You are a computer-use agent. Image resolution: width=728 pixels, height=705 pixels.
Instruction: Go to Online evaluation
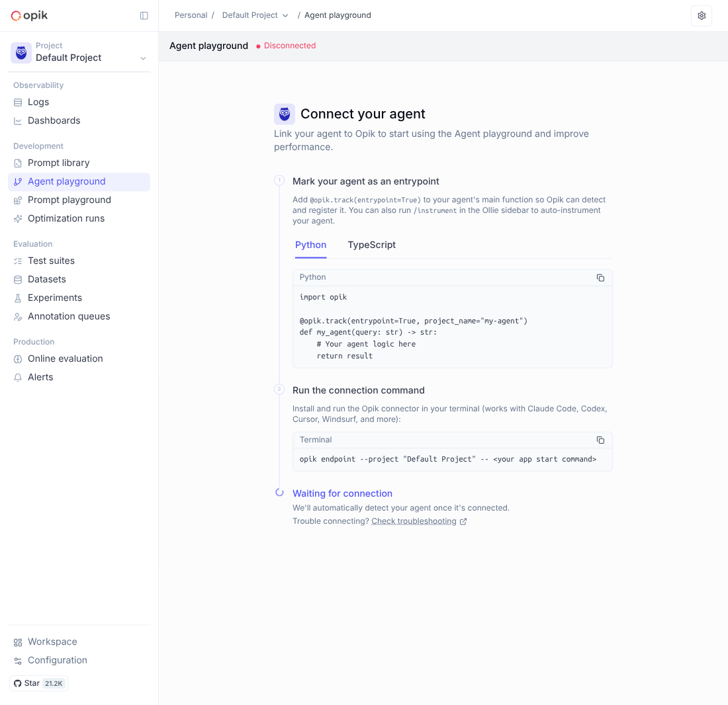[x=79, y=358]
